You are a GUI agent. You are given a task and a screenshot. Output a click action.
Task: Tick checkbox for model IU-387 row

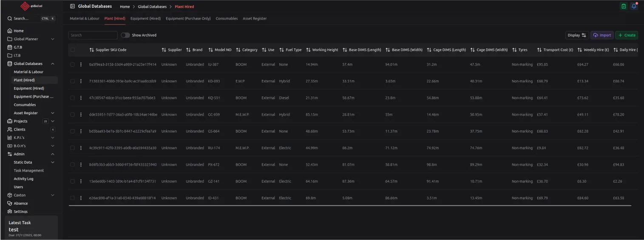(72, 65)
